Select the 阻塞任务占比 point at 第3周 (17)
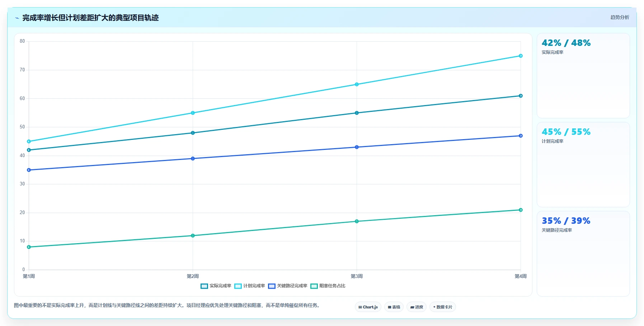 click(x=357, y=221)
